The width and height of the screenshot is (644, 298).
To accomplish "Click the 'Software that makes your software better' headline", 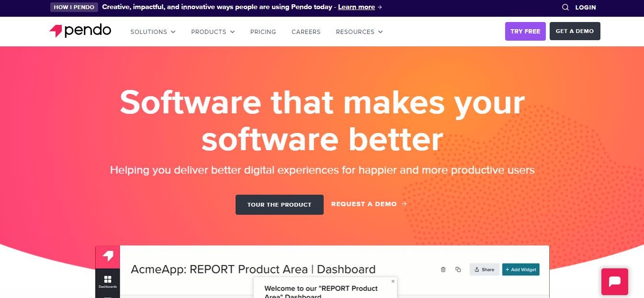I will pyautogui.click(x=322, y=121).
